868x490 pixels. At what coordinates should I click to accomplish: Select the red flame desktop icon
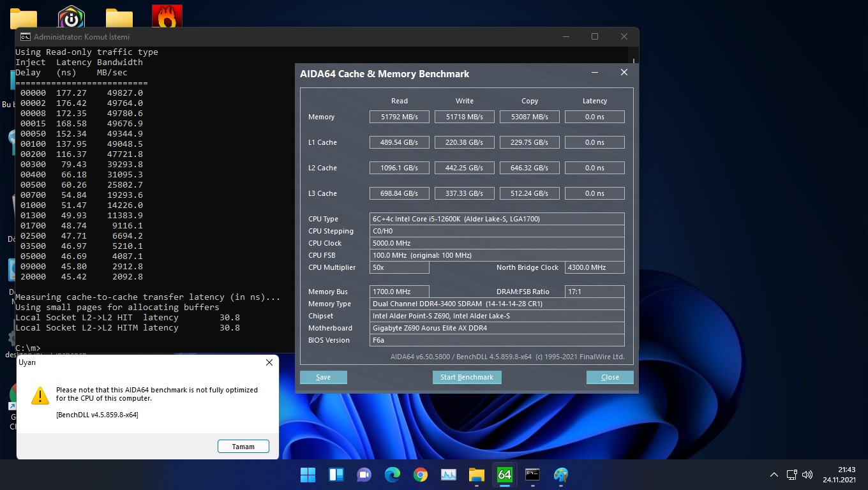pos(167,17)
